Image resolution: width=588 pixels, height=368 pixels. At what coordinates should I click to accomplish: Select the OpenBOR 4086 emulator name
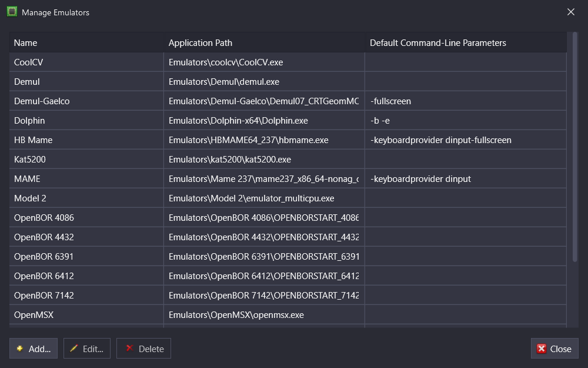pyautogui.click(x=44, y=218)
